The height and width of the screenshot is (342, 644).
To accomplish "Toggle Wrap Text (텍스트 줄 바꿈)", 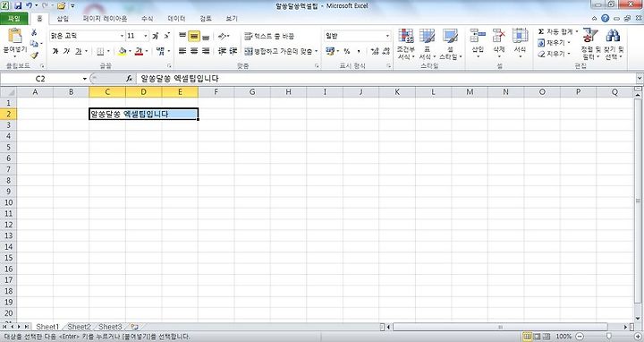I will 269,36.
